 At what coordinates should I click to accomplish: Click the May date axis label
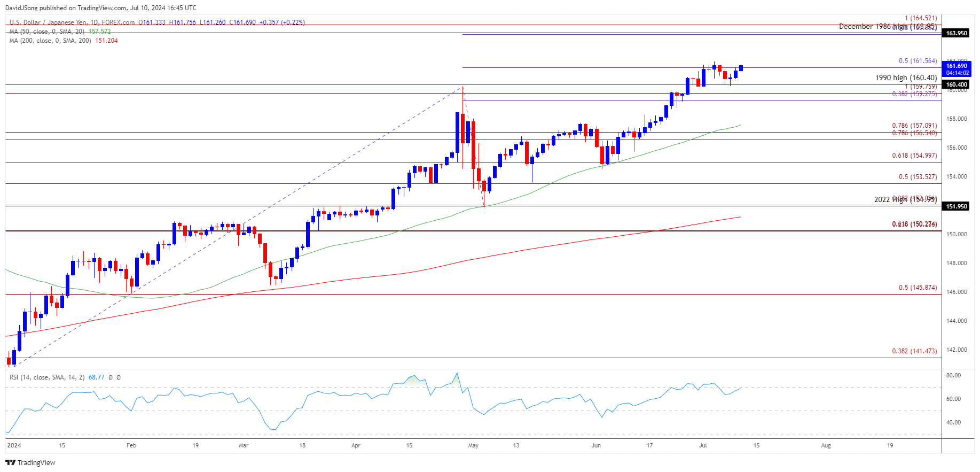pyautogui.click(x=473, y=445)
